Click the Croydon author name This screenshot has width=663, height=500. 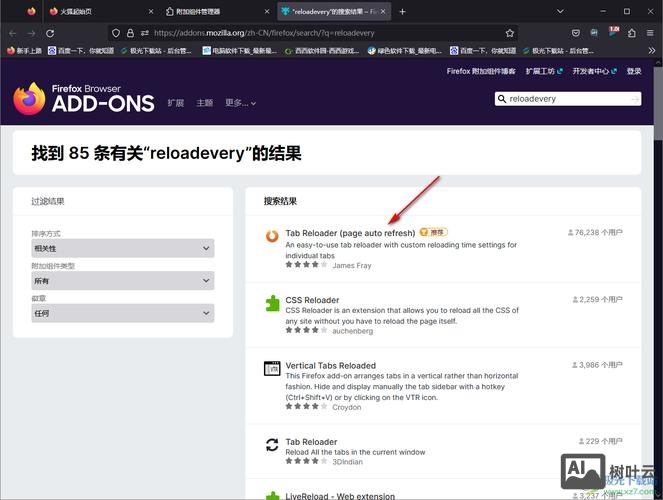pos(347,407)
